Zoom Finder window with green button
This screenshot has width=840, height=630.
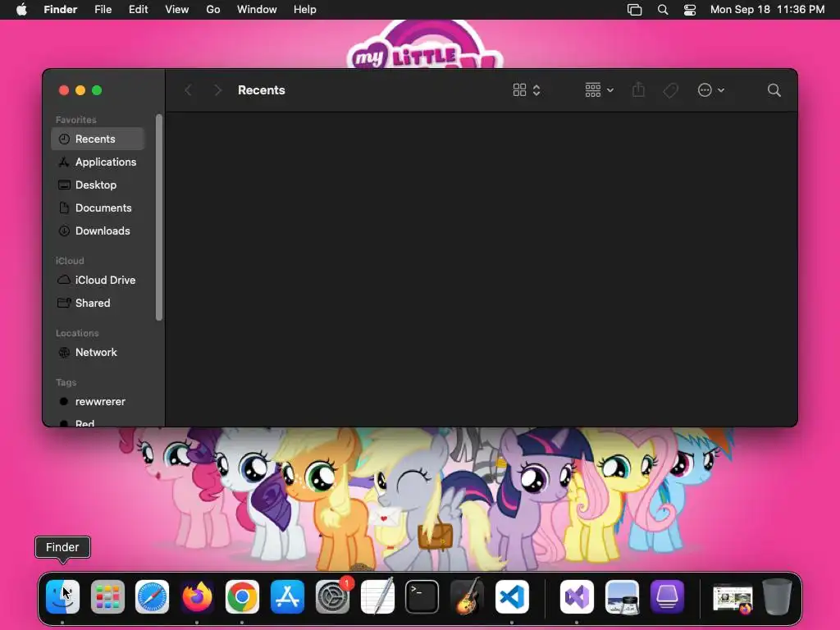(97, 90)
